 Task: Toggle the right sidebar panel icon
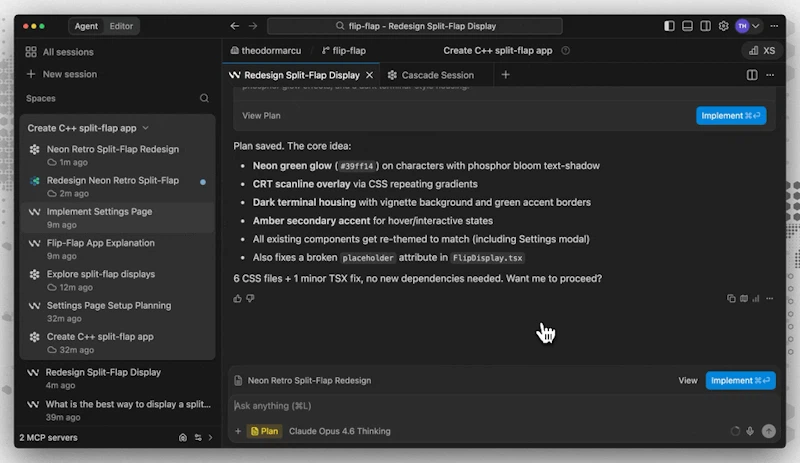point(705,26)
